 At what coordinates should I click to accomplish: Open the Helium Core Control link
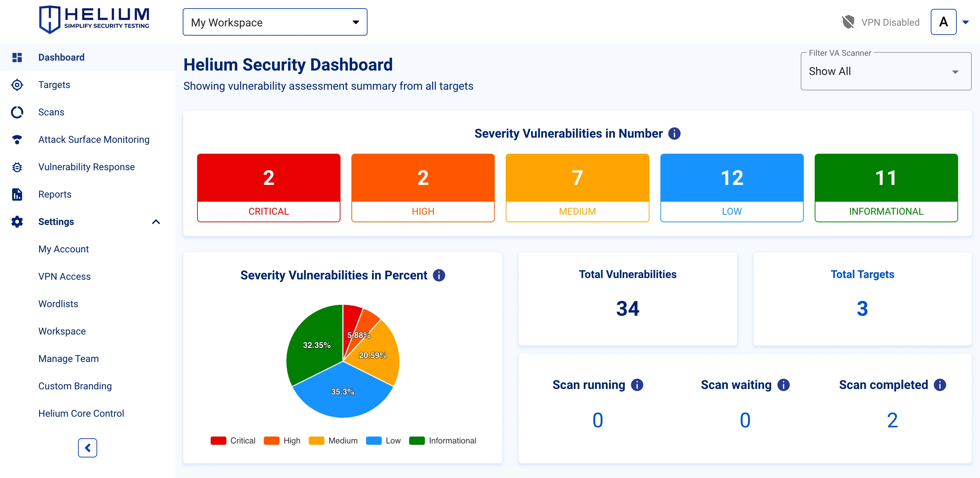(81, 413)
